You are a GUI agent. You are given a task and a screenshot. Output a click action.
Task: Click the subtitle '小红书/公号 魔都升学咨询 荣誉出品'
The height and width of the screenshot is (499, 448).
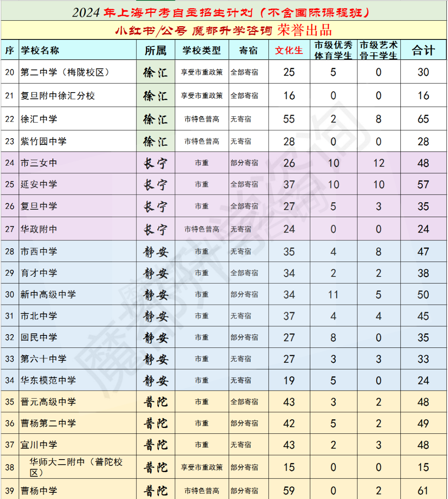[224, 30]
